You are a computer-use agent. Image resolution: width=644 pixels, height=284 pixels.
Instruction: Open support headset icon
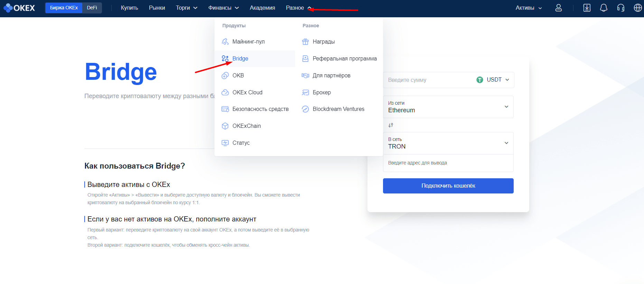(620, 8)
